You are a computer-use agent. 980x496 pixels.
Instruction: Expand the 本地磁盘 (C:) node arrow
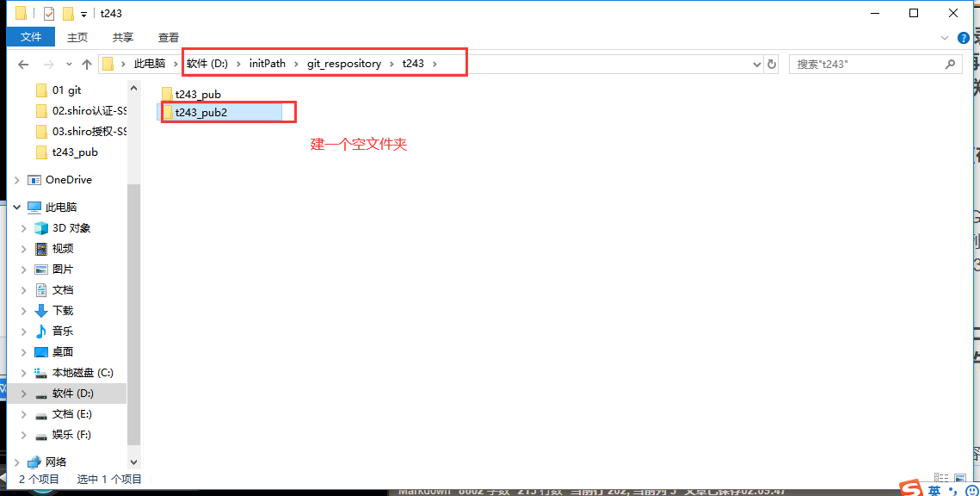(24, 373)
